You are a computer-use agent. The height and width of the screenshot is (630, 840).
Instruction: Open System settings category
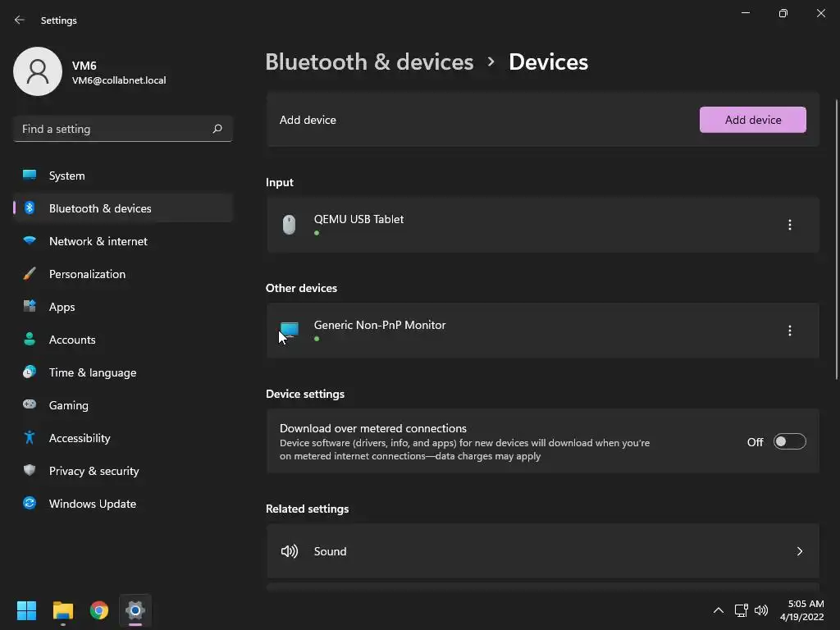tap(66, 176)
